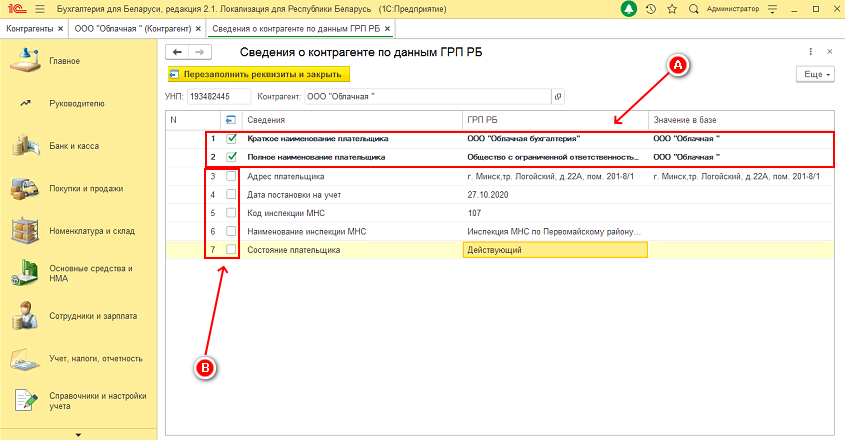Close the Контрагенты tab
The image size is (845, 440).
(60, 29)
